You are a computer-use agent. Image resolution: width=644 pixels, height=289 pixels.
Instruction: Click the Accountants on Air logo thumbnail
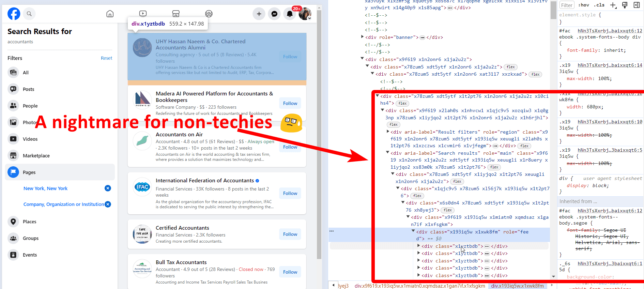pyautogui.click(x=142, y=141)
